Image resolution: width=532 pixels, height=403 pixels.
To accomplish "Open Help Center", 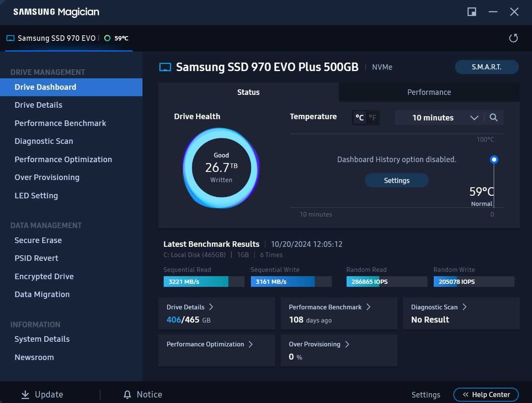I will click(486, 395).
